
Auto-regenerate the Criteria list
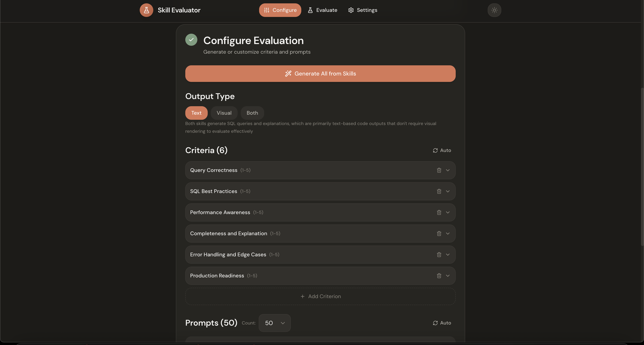pyautogui.click(x=442, y=150)
